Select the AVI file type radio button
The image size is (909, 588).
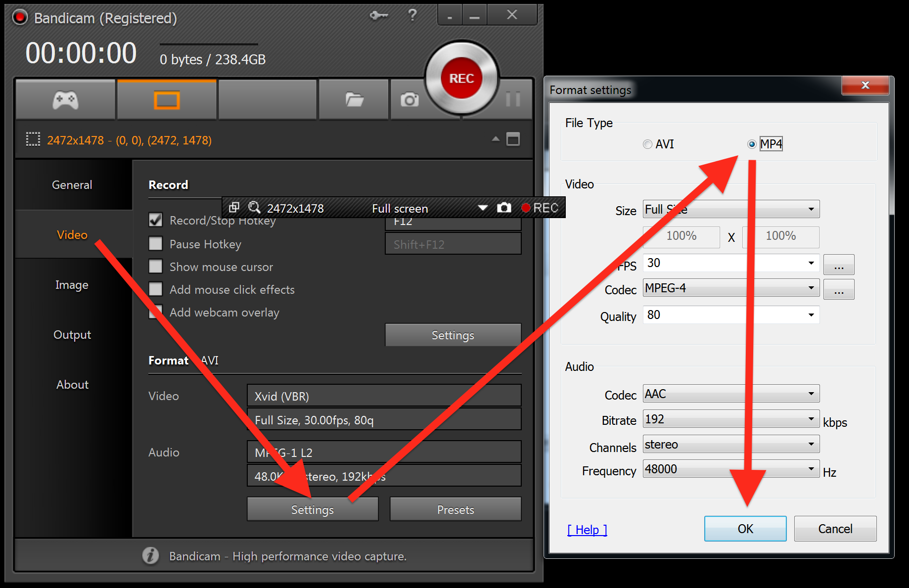click(647, 144)
